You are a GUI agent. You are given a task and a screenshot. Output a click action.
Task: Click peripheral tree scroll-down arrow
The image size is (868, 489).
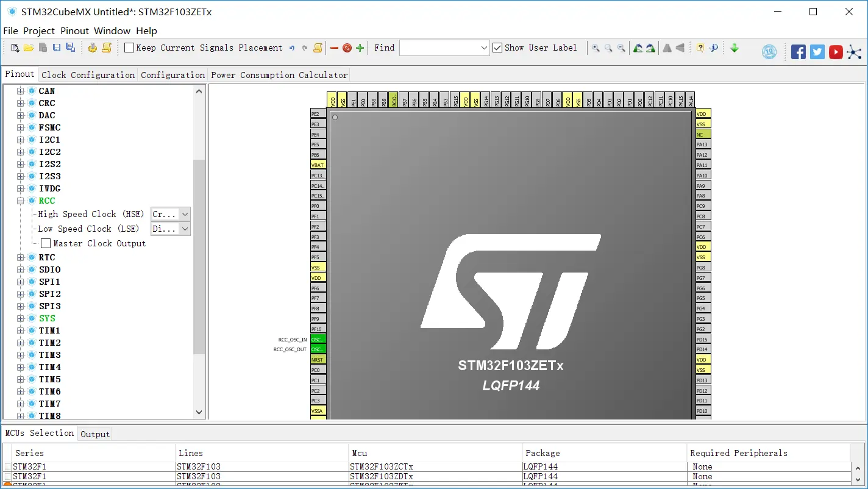click(x=199, y=412)
